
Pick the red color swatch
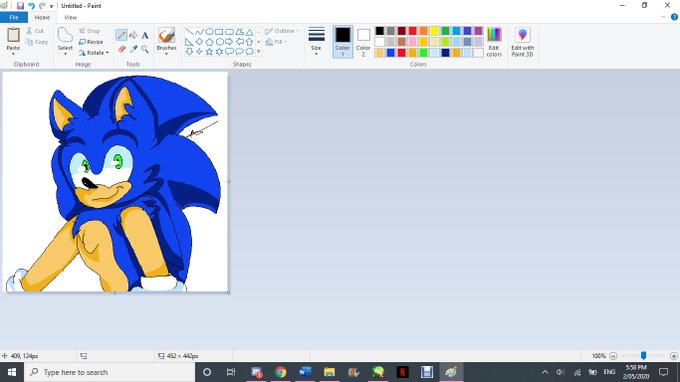412,31
